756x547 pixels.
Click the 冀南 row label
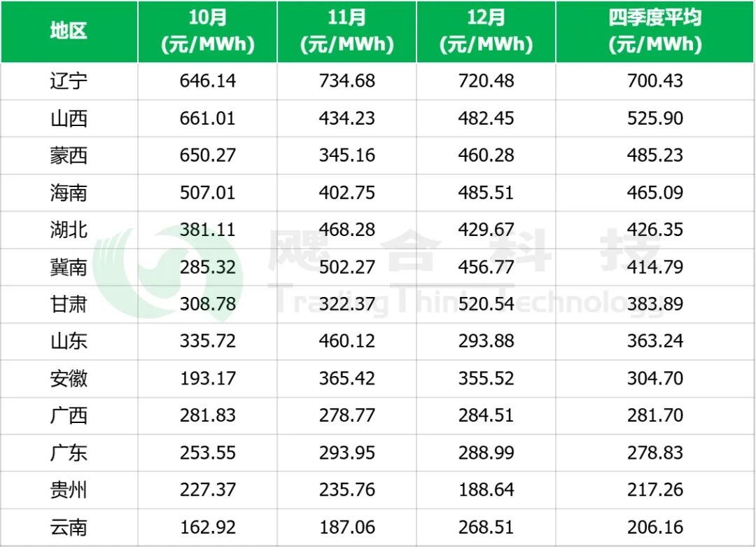pos(69,267)
